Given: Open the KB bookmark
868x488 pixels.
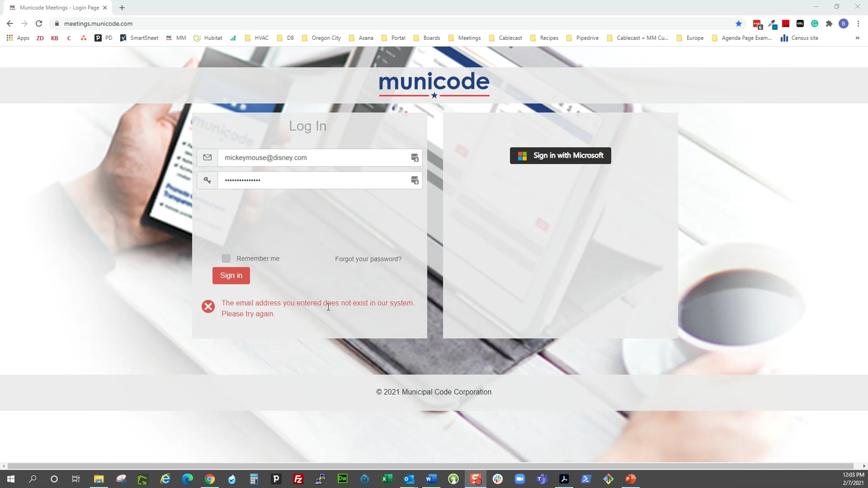Looking at the screenshot, I should 55,38.
